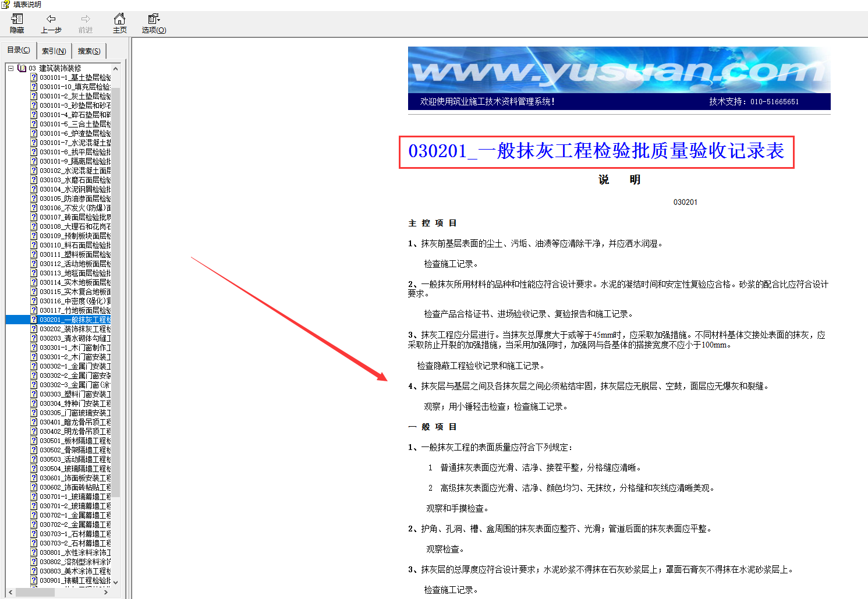Viewport: 868px width, 599px height.
Task: Select 030302-1_金属门安装 in the tree
Action: 75,366
